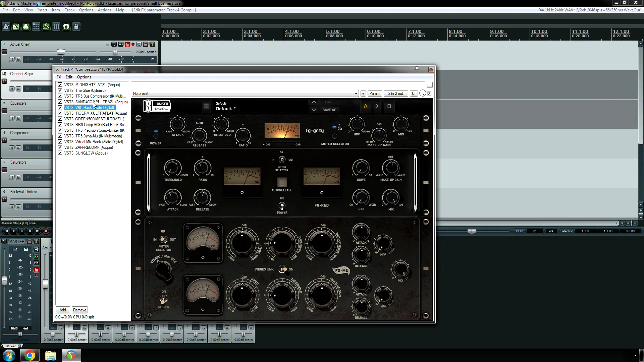Uncheck VBC Rack (Slate Digital) plugin checkbox
This screenshot has height=362, width=644.
(x=60, y=108)
